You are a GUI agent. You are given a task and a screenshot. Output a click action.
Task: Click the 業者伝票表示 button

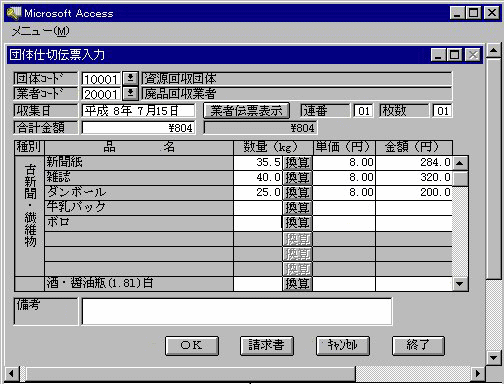[246, 111]
